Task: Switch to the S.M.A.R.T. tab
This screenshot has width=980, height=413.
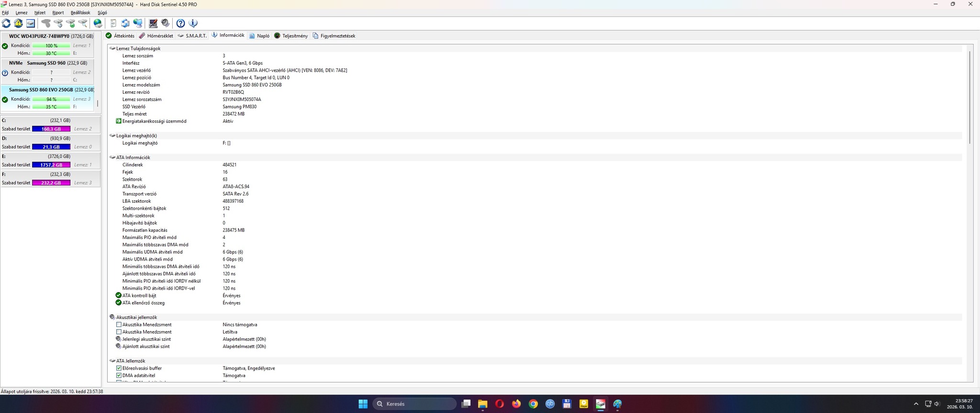Action: click(x=192, y=36)
